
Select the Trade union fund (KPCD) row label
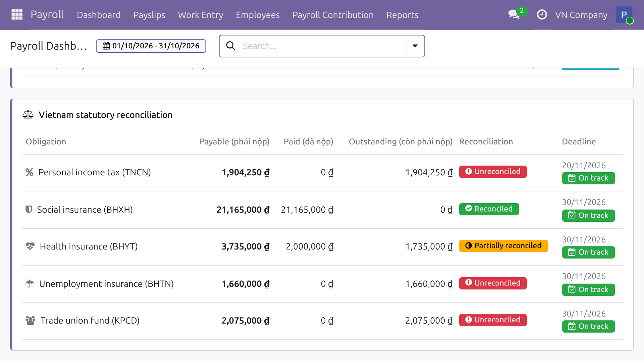coord(90,320)
